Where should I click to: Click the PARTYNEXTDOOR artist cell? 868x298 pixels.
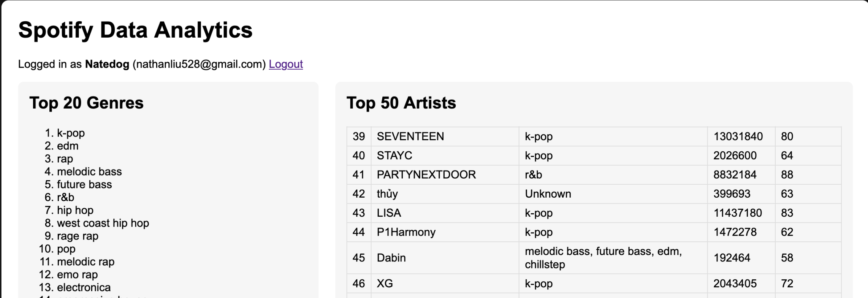[426, 175]
